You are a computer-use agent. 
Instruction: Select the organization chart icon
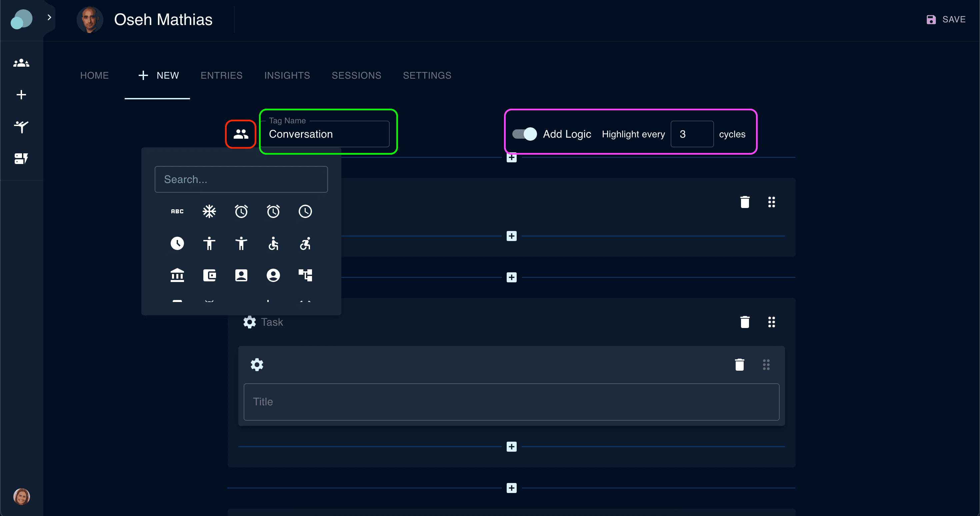point(305,276)
